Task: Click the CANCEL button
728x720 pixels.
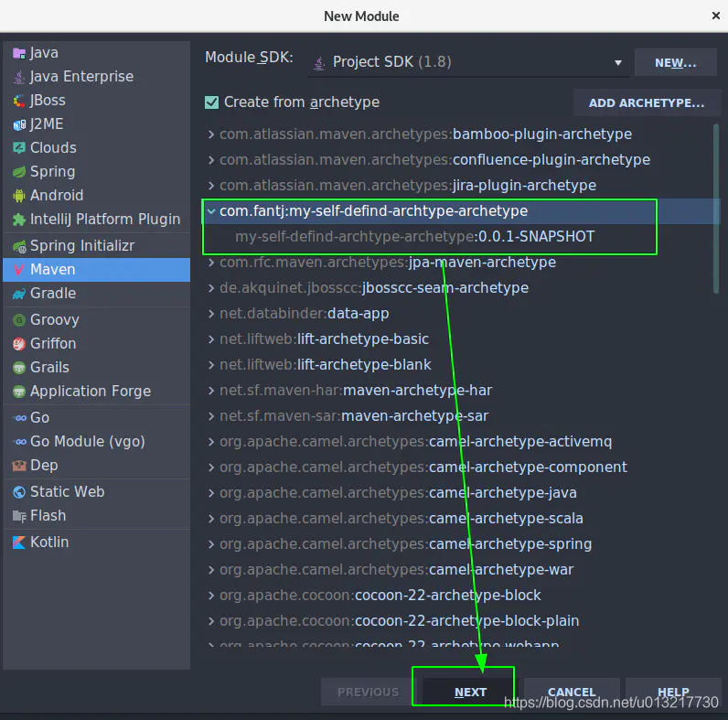Action: pos(572,692)
